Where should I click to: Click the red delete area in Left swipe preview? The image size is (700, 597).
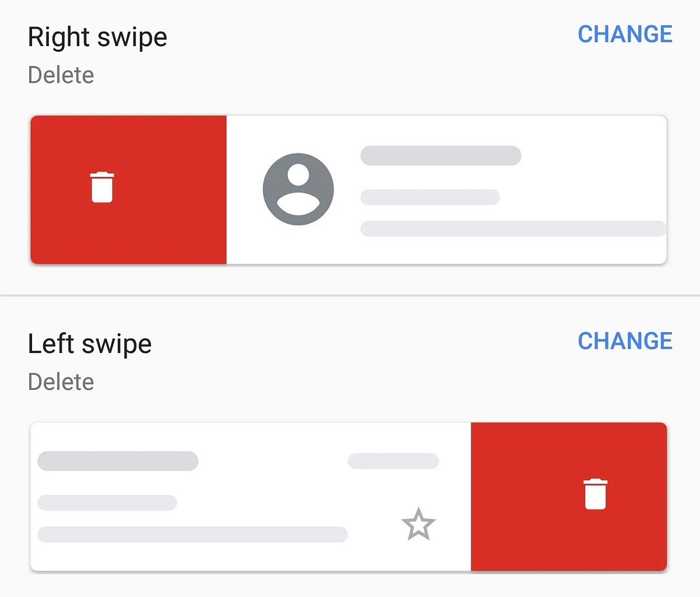point(569,497)
